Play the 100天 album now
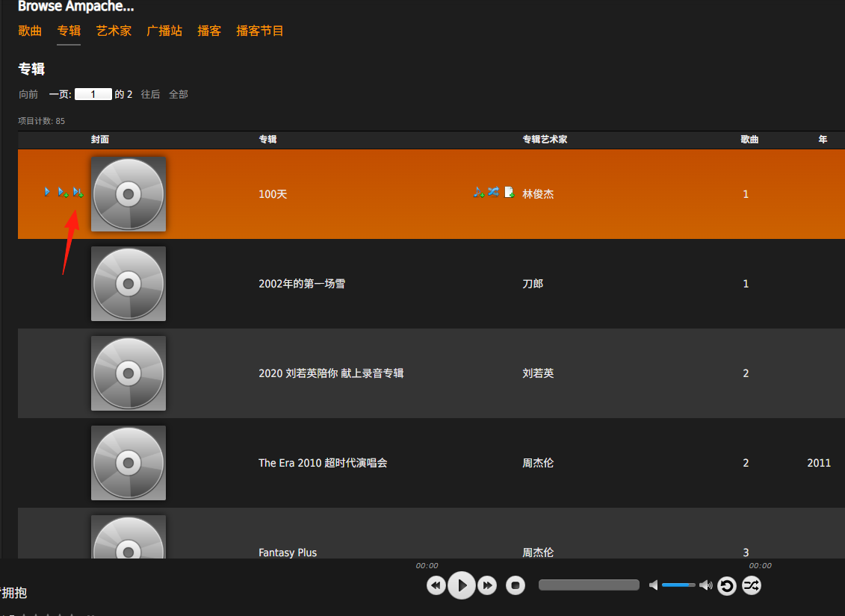Screen dimensions: 845x616 point(47,192)
